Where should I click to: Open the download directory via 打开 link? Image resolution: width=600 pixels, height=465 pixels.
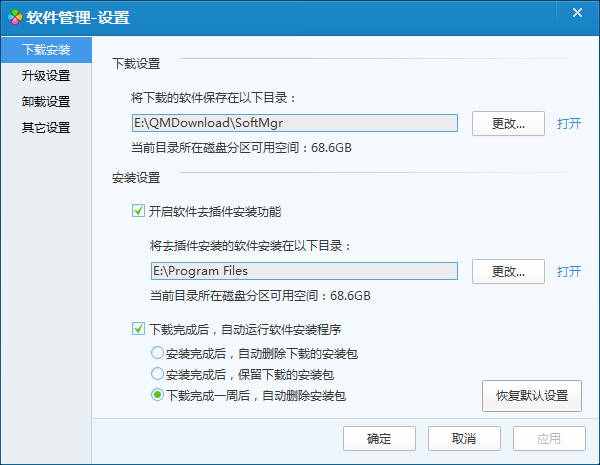click(569, 124)
